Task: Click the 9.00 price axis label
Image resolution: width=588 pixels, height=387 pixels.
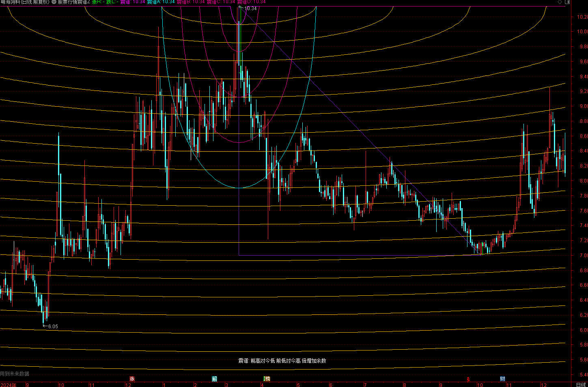Action: coord(584,106)
